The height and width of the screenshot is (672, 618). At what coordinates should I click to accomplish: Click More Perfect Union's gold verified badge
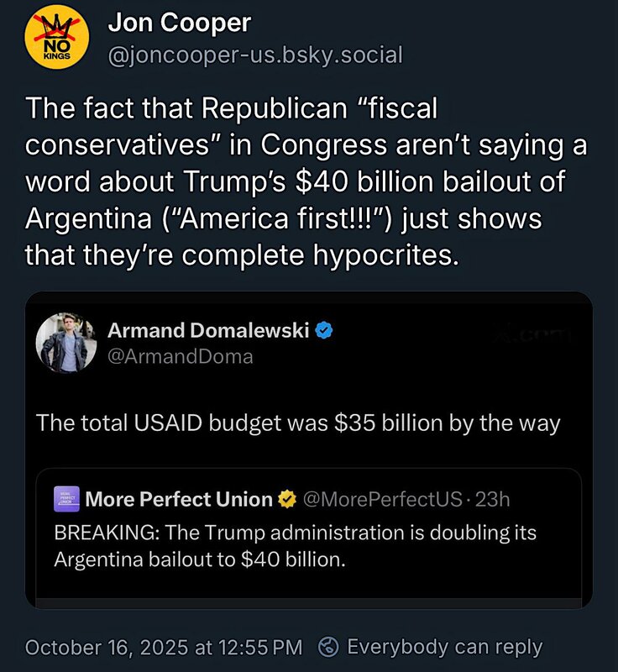coord(287,500)
